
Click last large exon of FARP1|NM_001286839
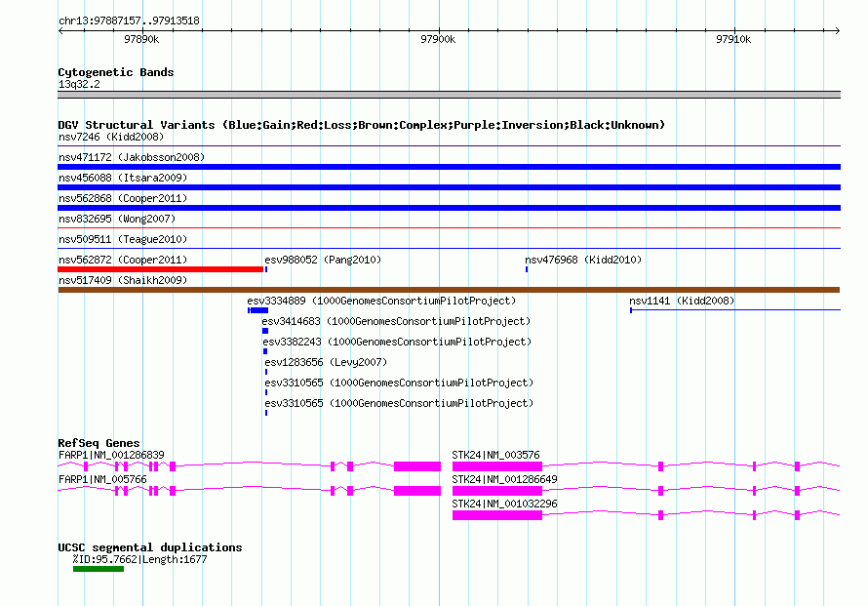tap(417, 466)
